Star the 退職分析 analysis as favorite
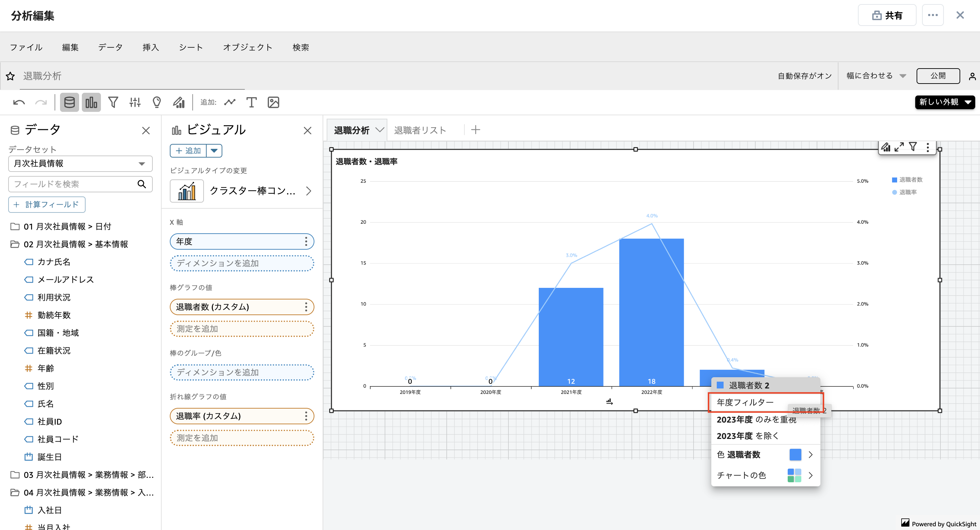Screen dimensions: 980x530 click(10, 76)
